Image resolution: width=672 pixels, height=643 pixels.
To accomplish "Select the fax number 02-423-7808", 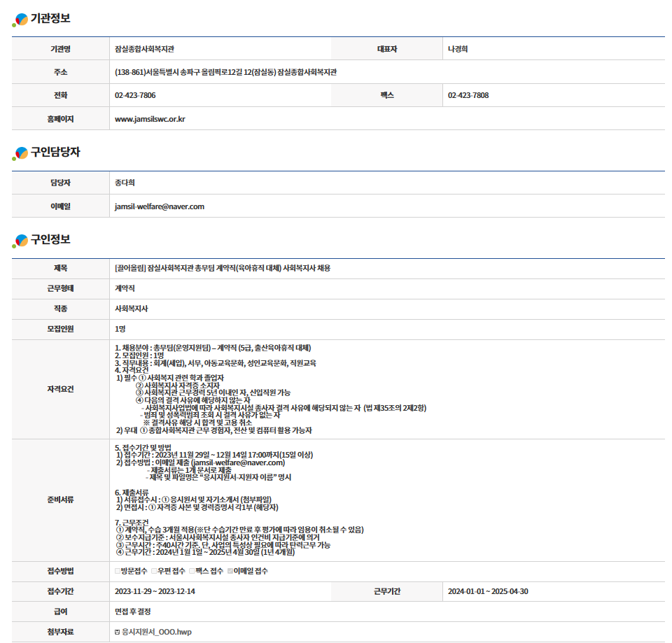I will (x=468, y=96).
